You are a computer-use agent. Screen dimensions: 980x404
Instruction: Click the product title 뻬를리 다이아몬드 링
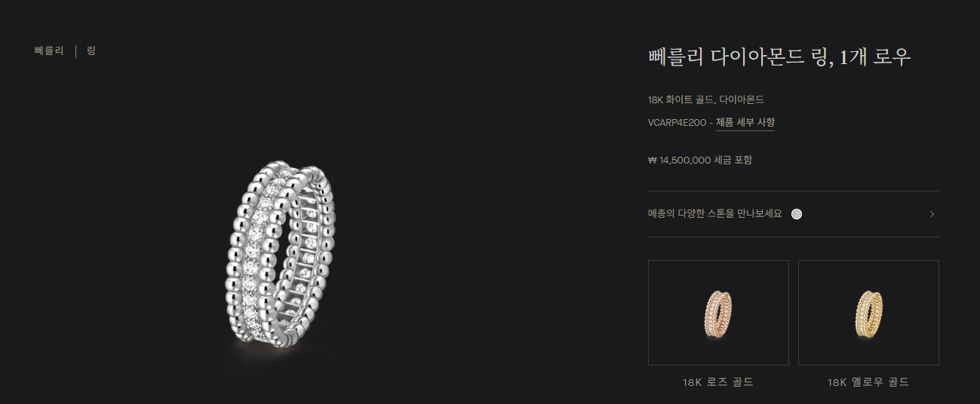click(779, 57)
